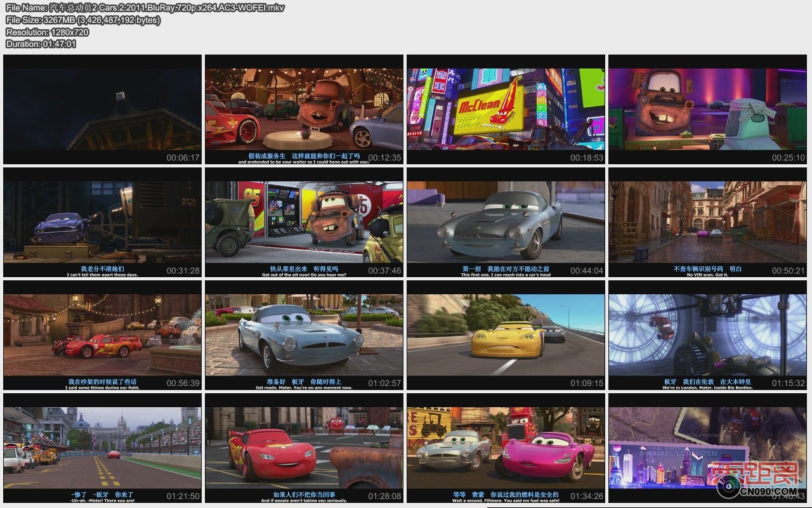The height and width of the screenshot is (508, 812).
Task: Click the 00:44:04 timestamp
Action: [x=587, y=271]
